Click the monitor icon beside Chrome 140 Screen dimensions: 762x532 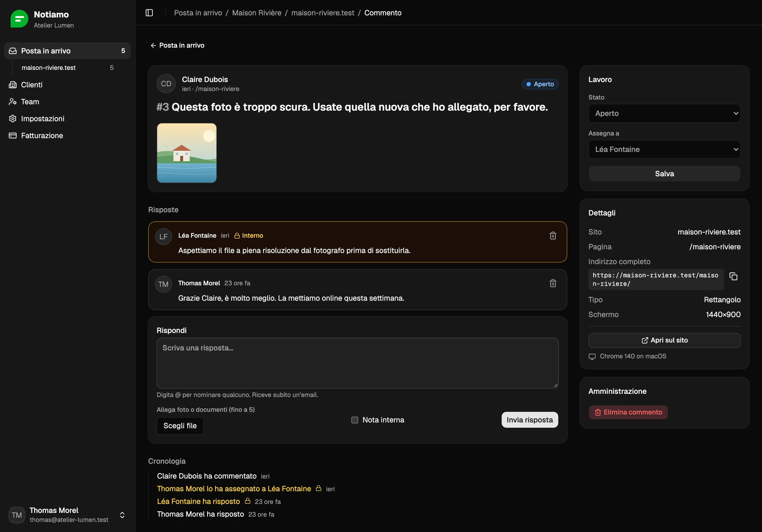(592, 356)
